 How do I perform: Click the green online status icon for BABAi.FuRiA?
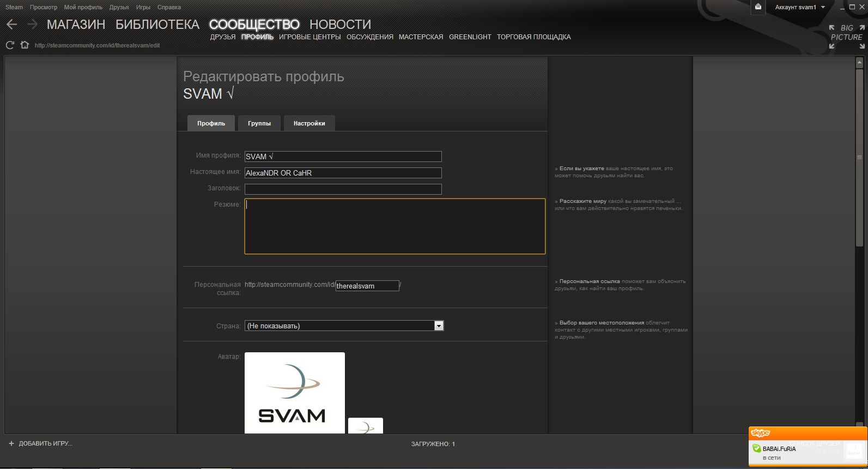point(757,448)
